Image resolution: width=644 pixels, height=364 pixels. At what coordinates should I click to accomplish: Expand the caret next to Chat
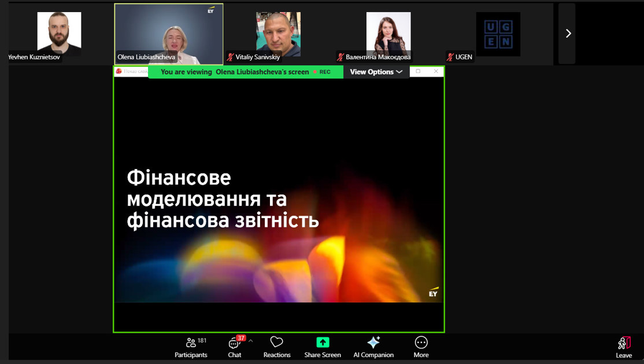250,341
